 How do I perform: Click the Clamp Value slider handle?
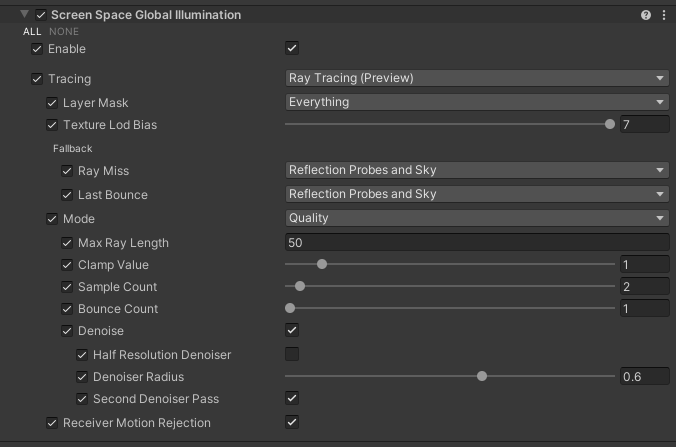322,265
